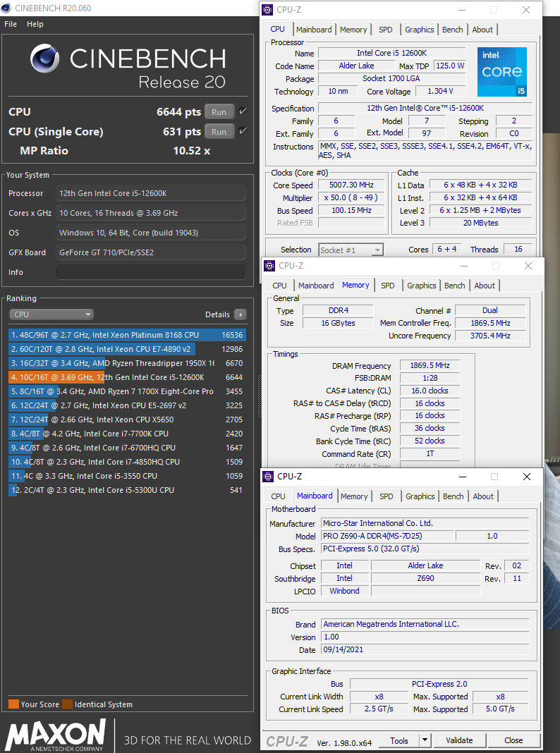
Task: Open the Ranking CPU dropdown
Action: click(x=51, y=314)
